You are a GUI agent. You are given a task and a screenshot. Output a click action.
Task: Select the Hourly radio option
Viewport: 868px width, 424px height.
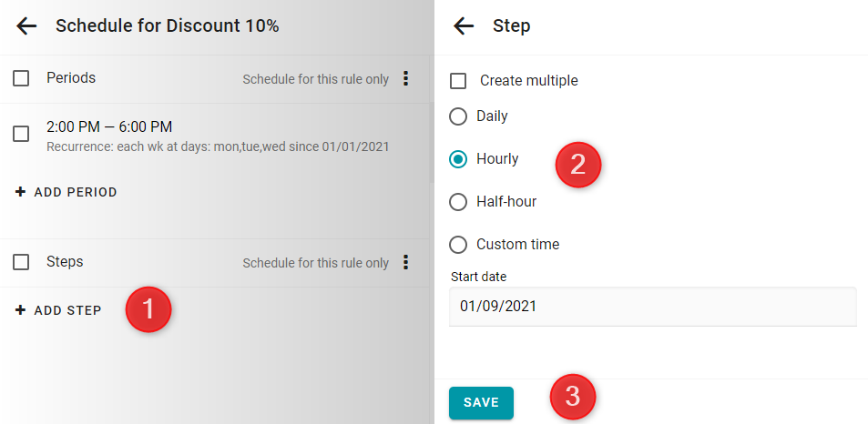click(458, 159)
